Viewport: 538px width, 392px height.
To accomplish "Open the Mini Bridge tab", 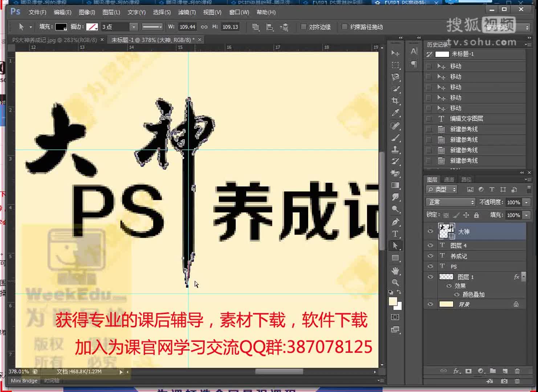I will (x=24, y=381).
